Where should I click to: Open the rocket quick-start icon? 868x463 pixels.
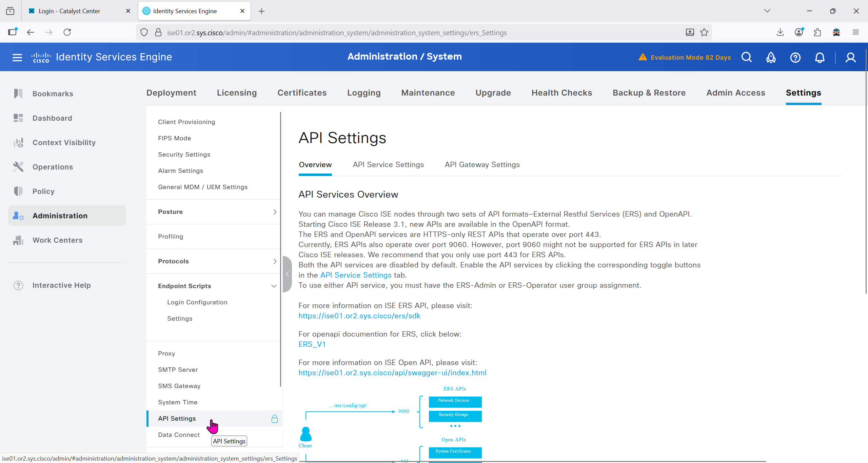(771, 57)
